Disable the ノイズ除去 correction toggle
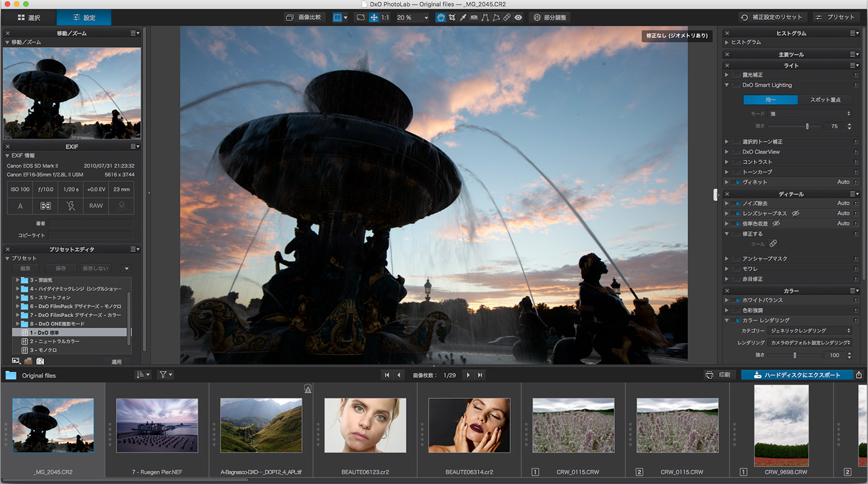This screenshot has height=484, width=868. 737,204
